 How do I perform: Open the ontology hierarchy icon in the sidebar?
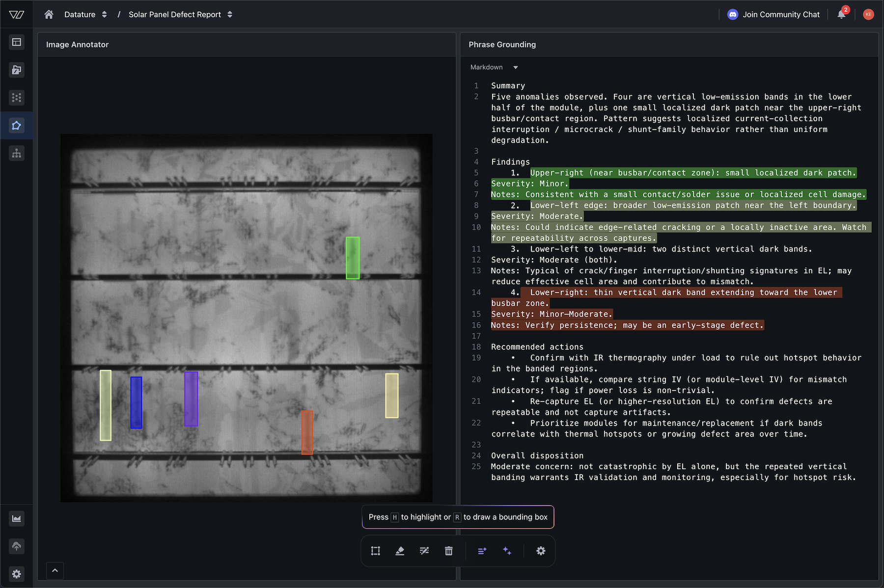[16, 153]
